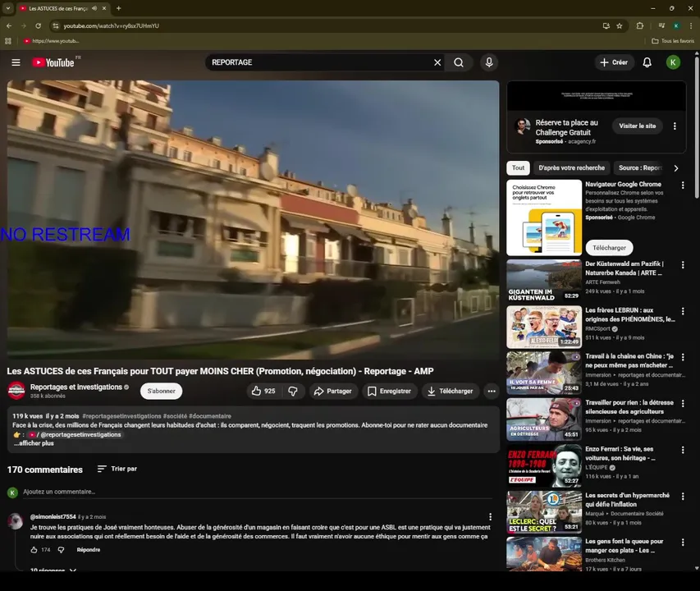Open the Enzo Ferrari video title
The height and width of the screenshot is (591, 700).
[620, 454]
